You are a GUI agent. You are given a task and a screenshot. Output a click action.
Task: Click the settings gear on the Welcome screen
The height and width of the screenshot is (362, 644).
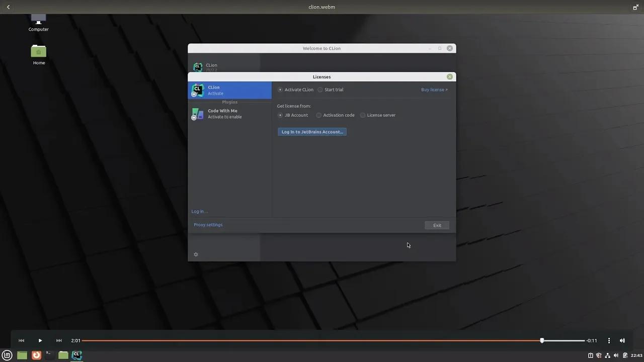196,254
